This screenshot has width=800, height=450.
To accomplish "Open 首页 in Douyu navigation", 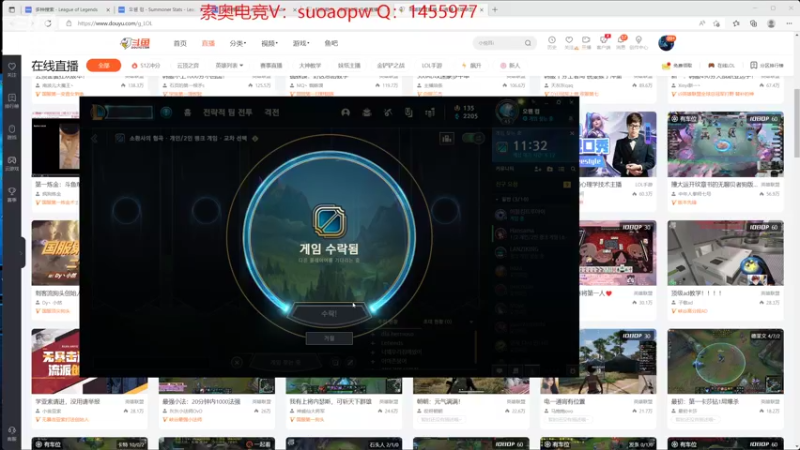I will click(x=180, y=43).
